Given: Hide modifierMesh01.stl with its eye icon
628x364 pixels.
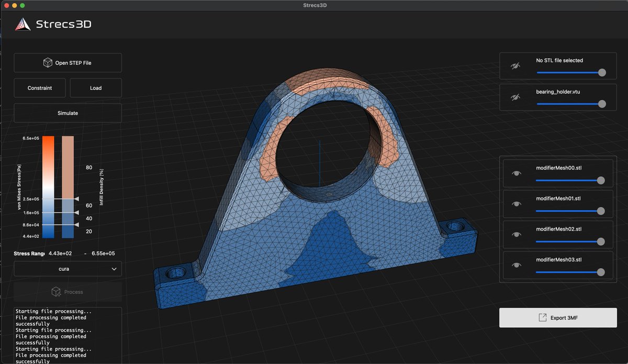Looking at the screenshot, I should (517, 204).
